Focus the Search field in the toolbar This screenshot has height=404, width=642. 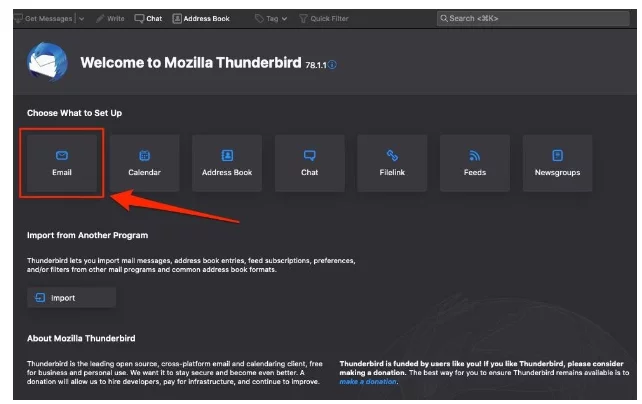[533, 18]
